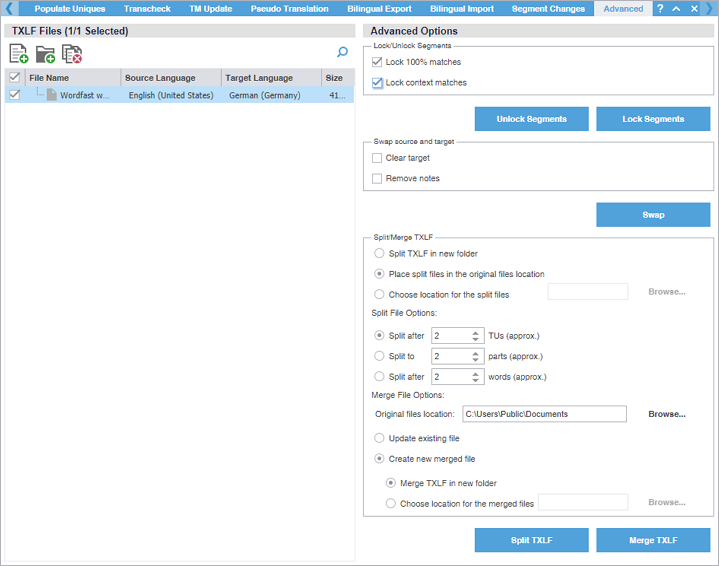719x566 pixels.
Task: Open help with the question mark icon
Action: click(x=660, y=8)
